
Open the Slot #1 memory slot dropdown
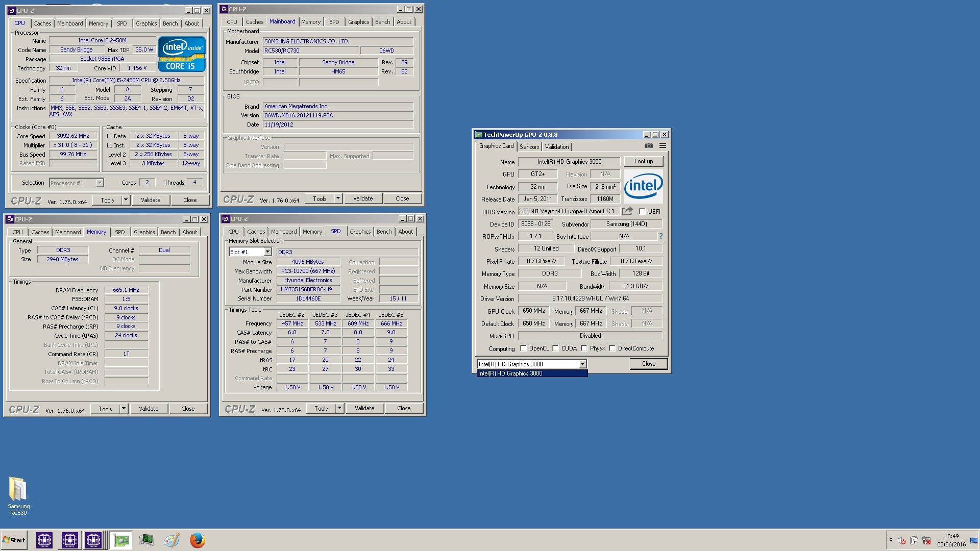point(267,252)
